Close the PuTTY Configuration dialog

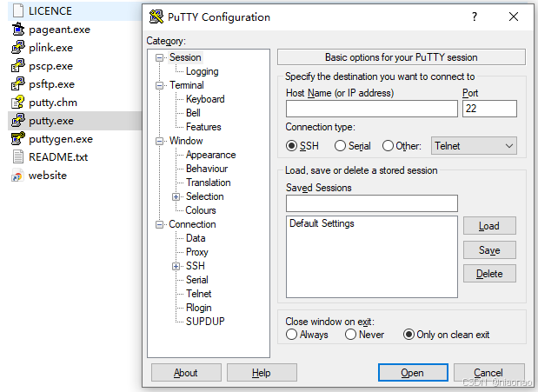(514, 17)
